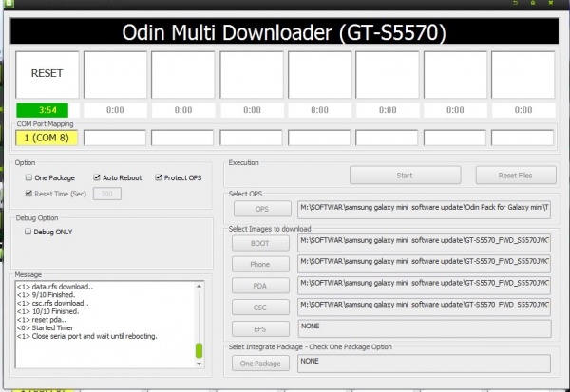Choose a Phone image file
Screen dimensions: 570x392
point(260,264)
